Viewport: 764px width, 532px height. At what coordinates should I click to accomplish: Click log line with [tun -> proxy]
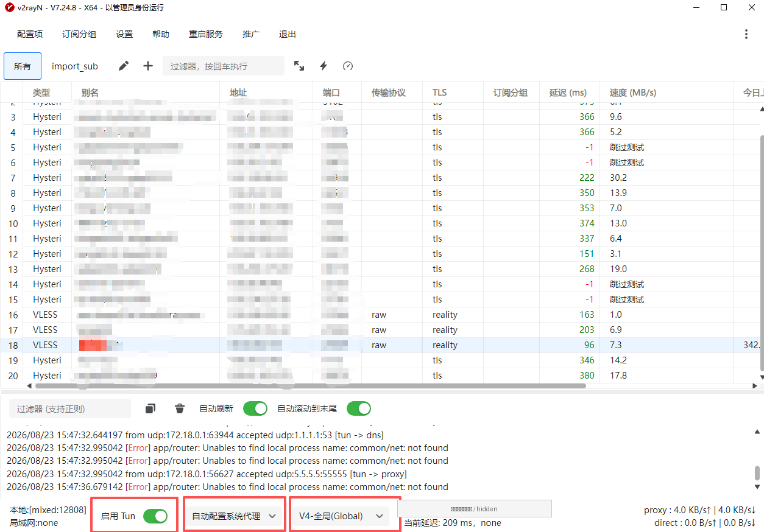(x=207, y=474)
